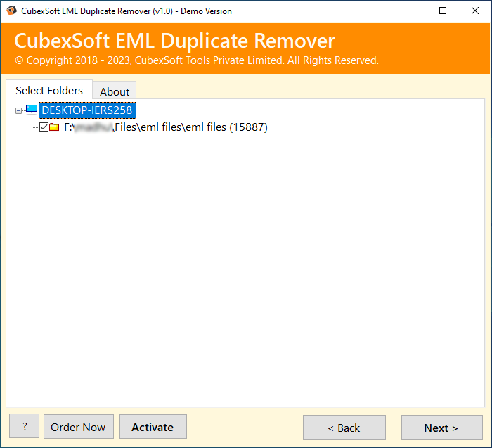This screenshot has width=492, height=448.
Task: Select the DESKTOP-IERS258 tree item label
Action: click(x=86, y=110)
